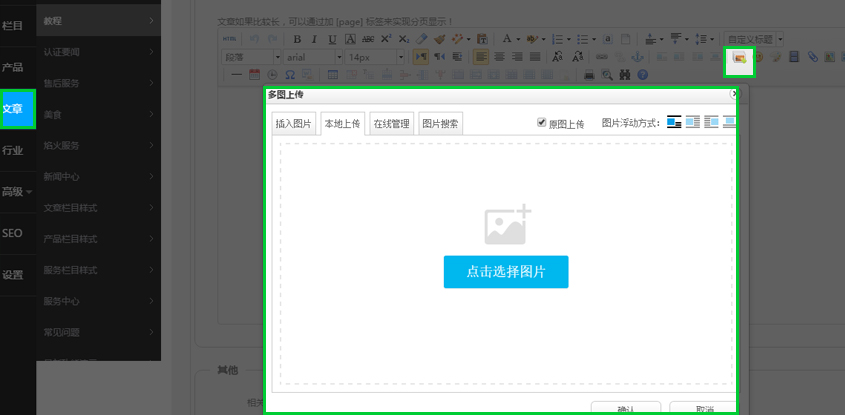Screen dimensions: 845x415
Task: Open the 文章 section in left navigation
Action: pyautogui.click(x=18, y=109)
